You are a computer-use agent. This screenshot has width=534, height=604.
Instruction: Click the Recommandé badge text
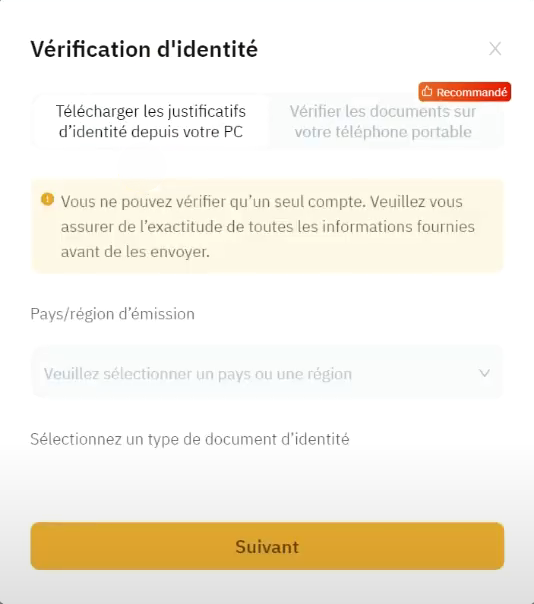pos(472,92)
